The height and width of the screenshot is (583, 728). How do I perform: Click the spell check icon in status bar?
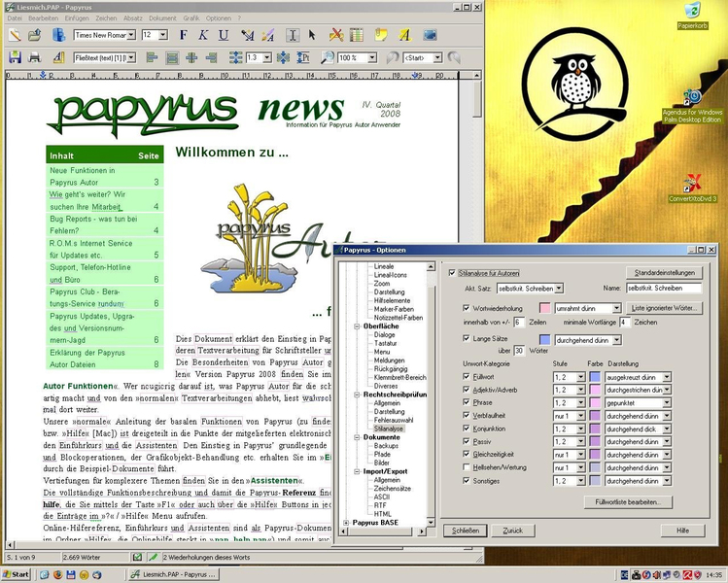coord(137,557)
